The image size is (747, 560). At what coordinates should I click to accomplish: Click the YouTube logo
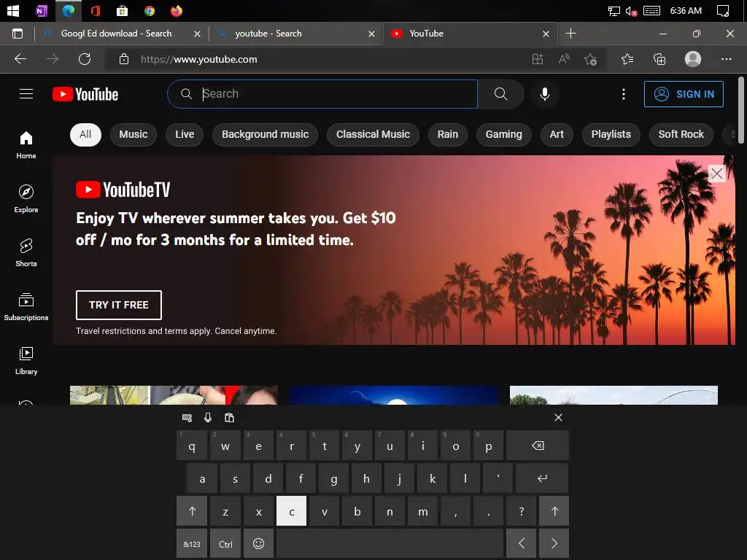[85, 94]
